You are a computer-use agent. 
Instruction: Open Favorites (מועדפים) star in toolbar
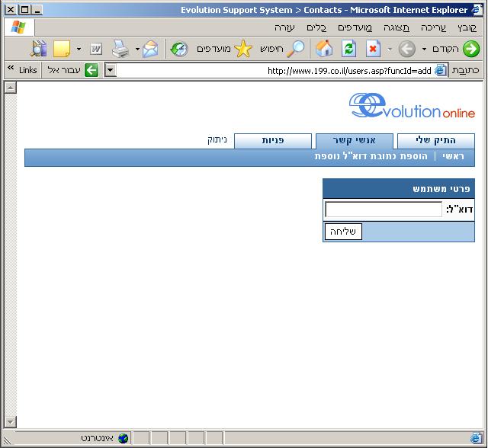coord(242,49)
